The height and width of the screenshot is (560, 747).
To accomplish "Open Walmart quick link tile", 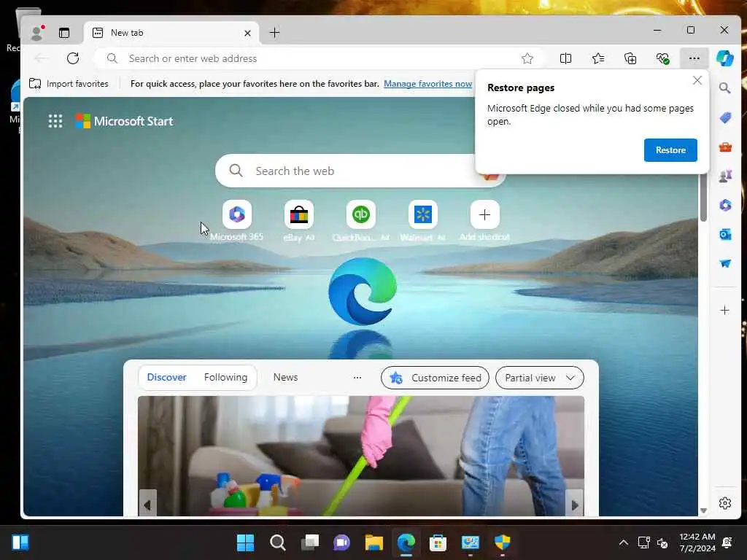I will point(422,215).
